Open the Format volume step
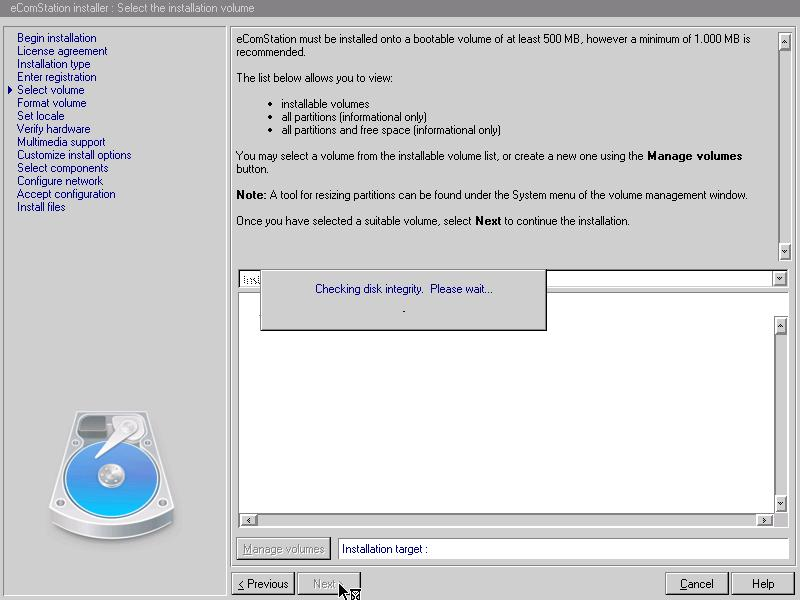The image size is (800, 600). click(52, 103)
